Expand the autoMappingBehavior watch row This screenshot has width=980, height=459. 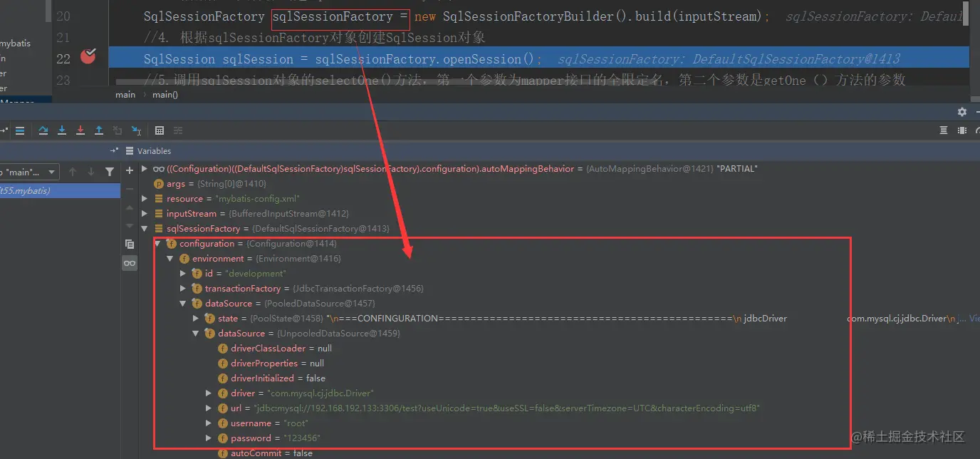click(x=145, y=169)
